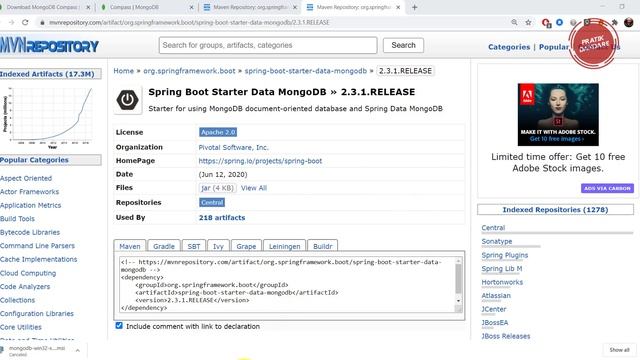Reload the page with refresh icon
The width and height of the screenshot is (640, 360).
[25, 22]
